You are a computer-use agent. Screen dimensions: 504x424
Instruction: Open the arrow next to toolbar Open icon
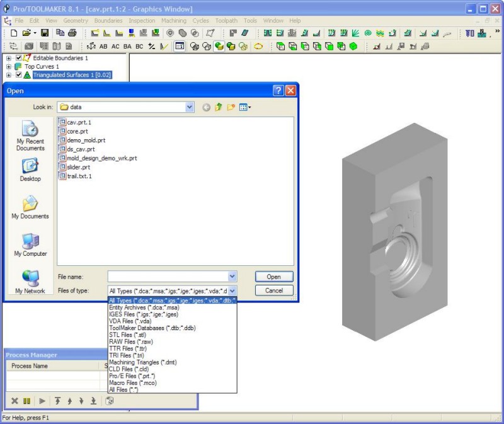[35, 33]
